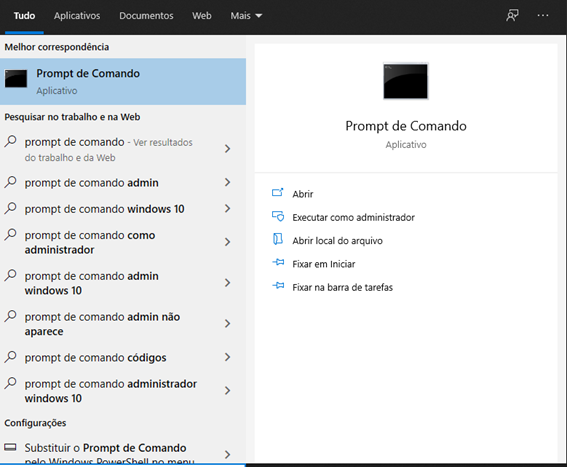This screenshot has width=567, height=467.
Task: Open the Mais dropdown menu
Action: (x=246, y=16)
